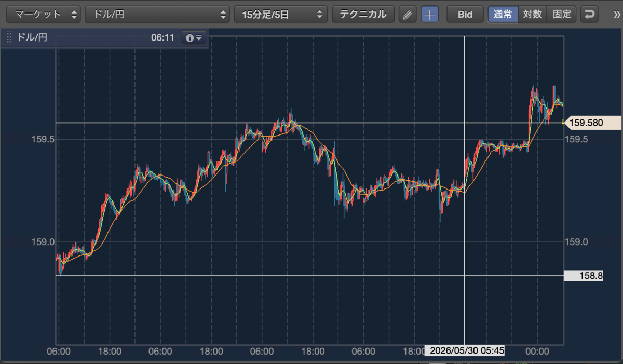Click the 159.5 label on left axis
Screen dimensions: 623x364
point(43,139)
